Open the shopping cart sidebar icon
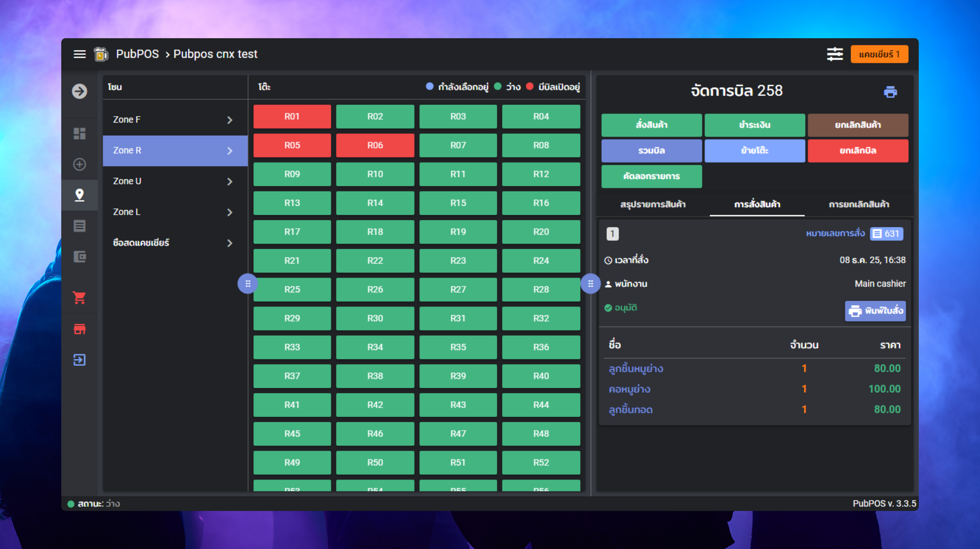Screen dimensions: 980x549 [x=79, y=297]
